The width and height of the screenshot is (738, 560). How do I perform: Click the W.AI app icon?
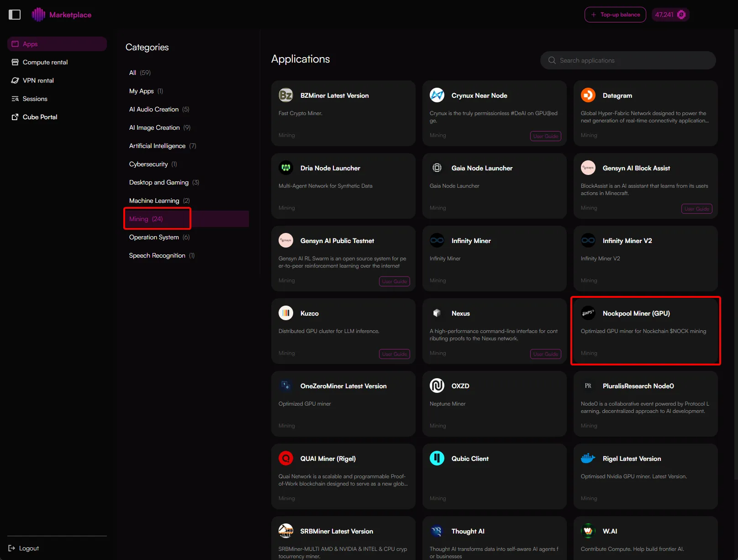(x=588, y=531)
